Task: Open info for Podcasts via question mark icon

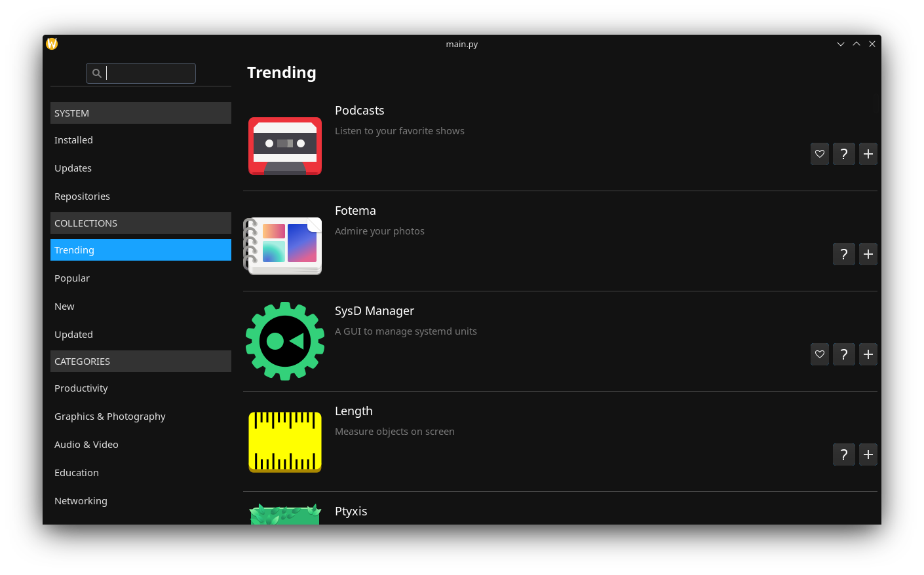Action: click(843, 153)
